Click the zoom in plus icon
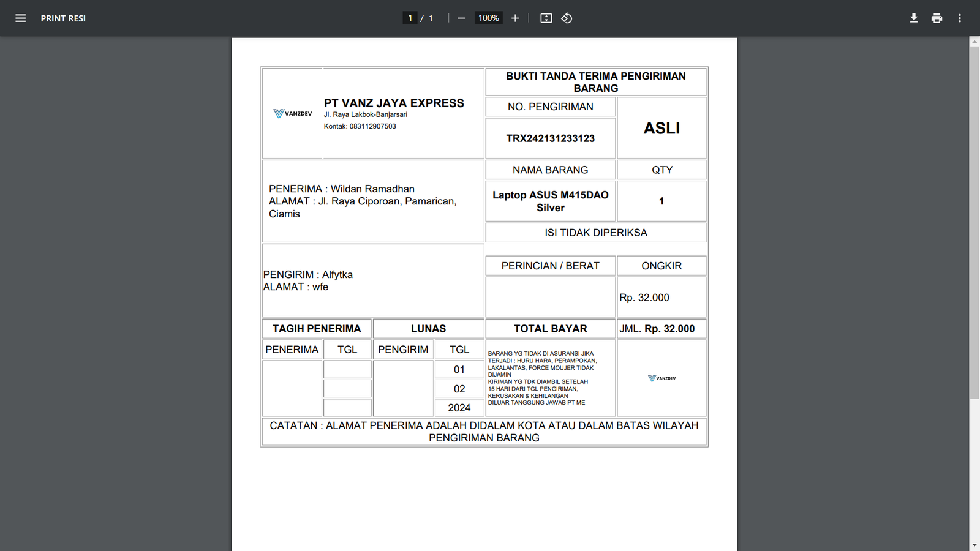Screen dimensions: 980x551 click(x=515, y=18)
